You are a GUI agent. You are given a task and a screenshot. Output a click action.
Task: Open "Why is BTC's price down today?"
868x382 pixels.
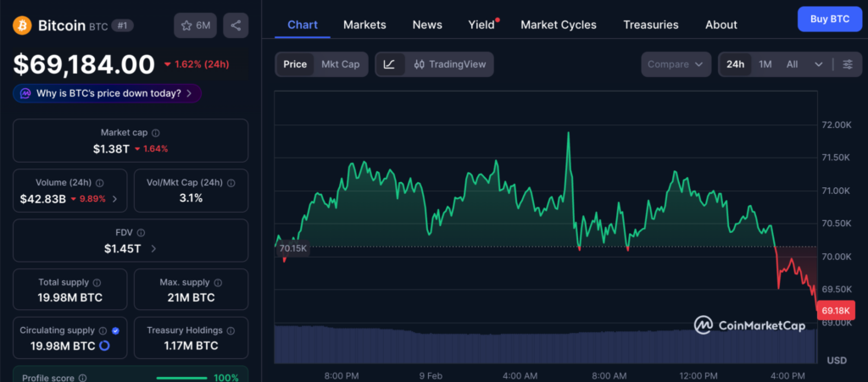pyautogui.click(x=107, y=93)
